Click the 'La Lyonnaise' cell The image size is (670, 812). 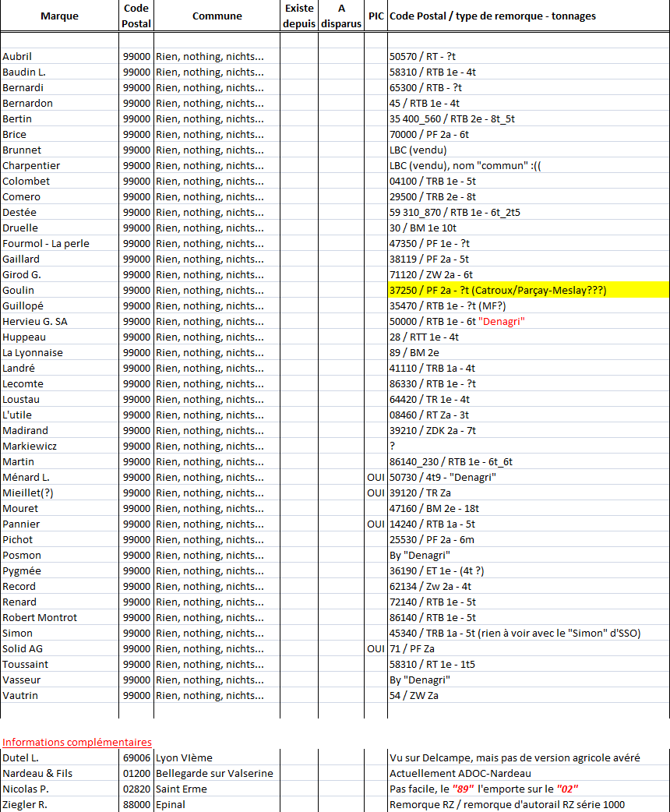(x=59, y=352)
